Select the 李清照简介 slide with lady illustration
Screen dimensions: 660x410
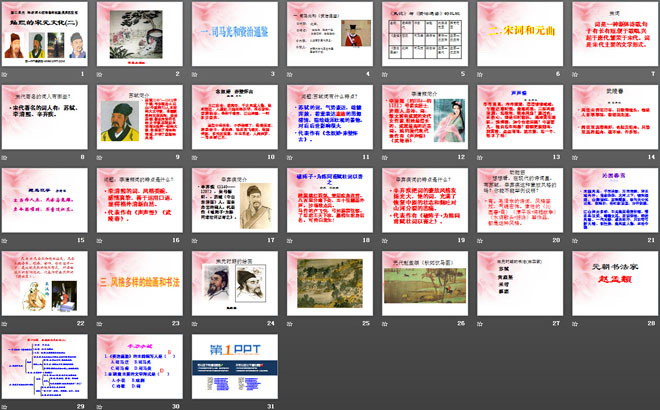(x=425, y=117)
